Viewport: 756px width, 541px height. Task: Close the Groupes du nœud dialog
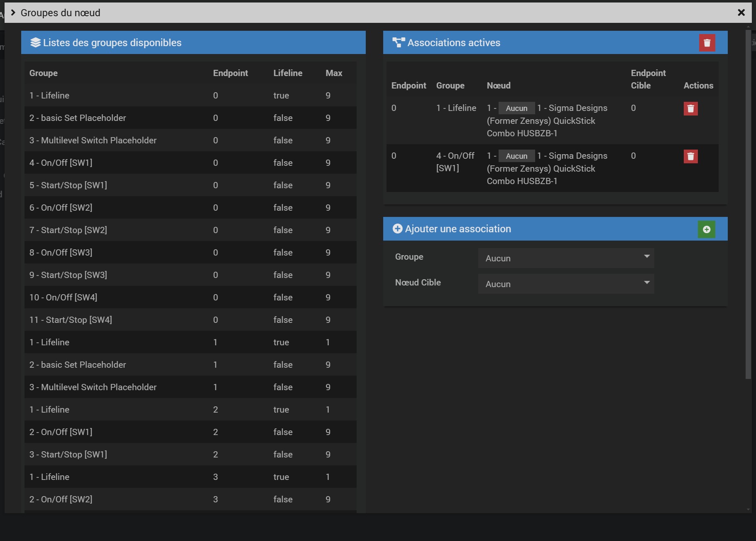pos(741,12)
